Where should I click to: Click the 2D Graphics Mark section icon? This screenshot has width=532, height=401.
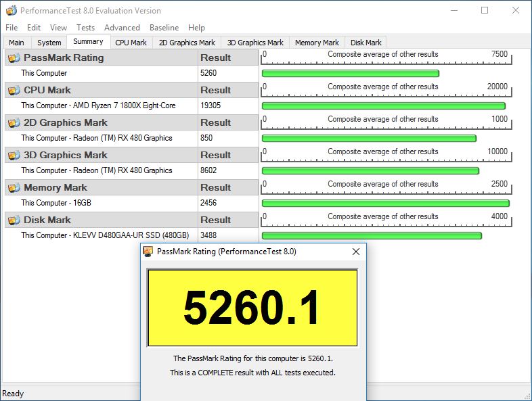click(x=14, y=122)
